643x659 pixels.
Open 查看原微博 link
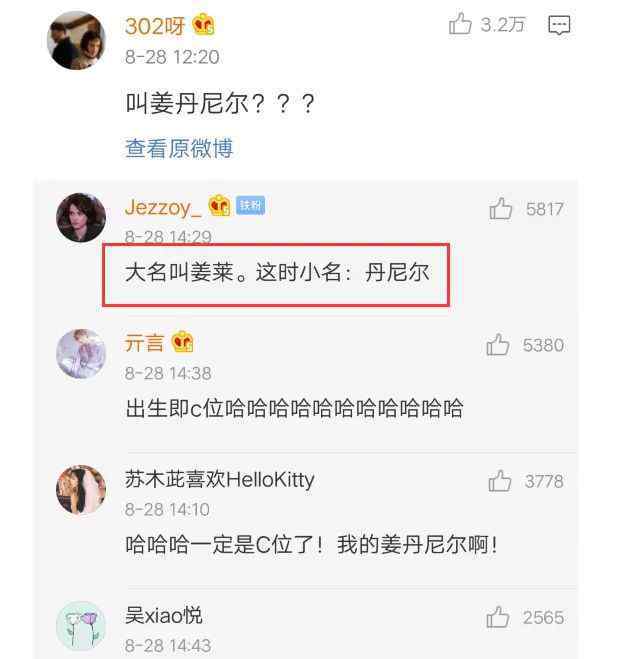click(x=179, y=148)
